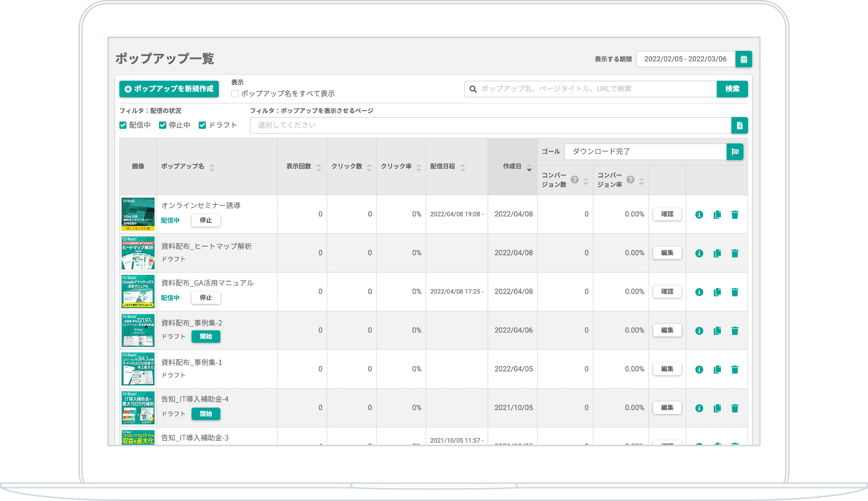Screen dimensions: 868x501
Task: Show info for 資料配布_GA活用マニュアル popup
Action: coord(699,292)
